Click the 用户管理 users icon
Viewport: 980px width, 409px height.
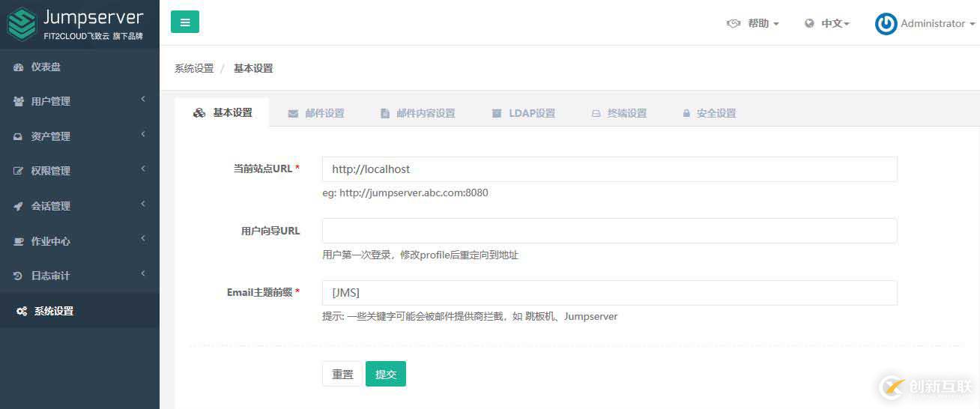pyautogui.click(x=19, y=101)
